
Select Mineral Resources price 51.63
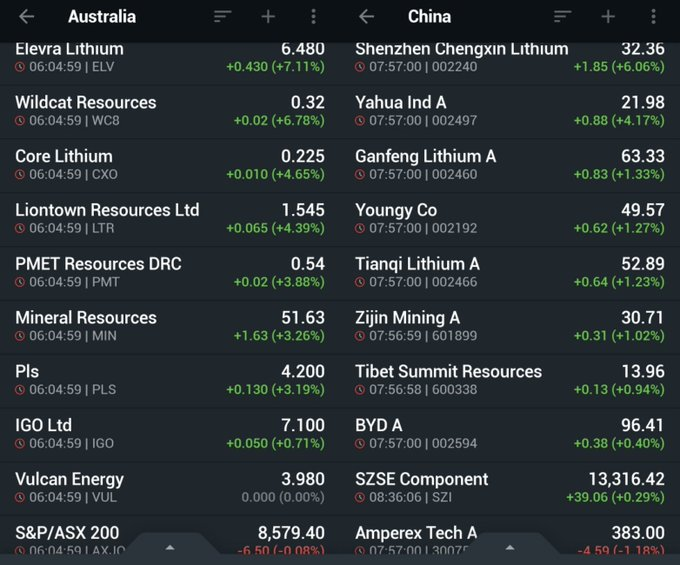pos(303,318)
